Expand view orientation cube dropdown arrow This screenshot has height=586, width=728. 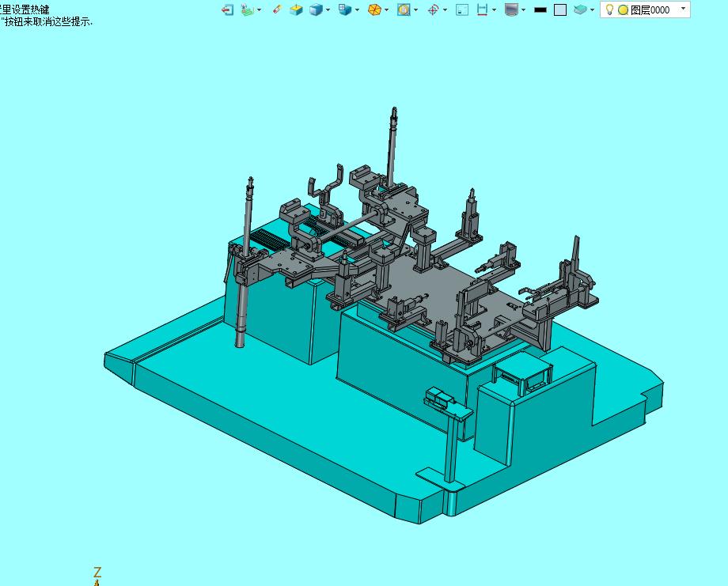(357, 9)
